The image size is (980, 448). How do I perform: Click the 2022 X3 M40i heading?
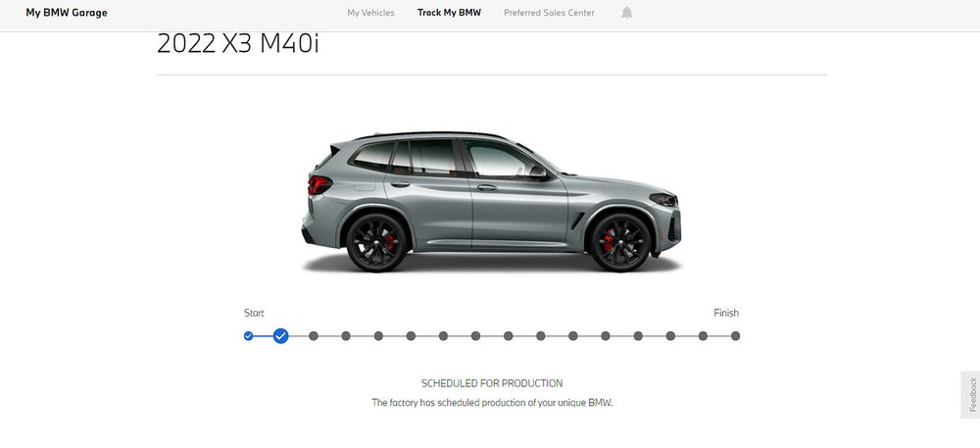pos(237,44)
